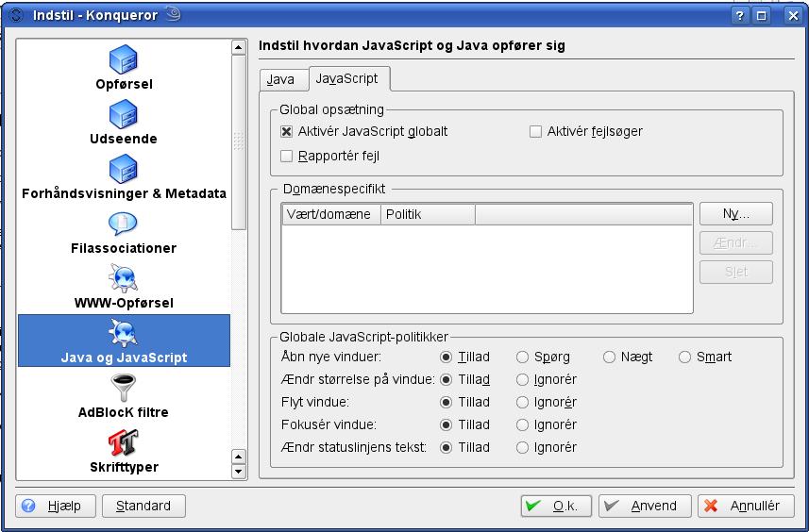Click the Anvend button
Image resolution: width=809 pixels, height=532 pixels.
coord(645,506)
